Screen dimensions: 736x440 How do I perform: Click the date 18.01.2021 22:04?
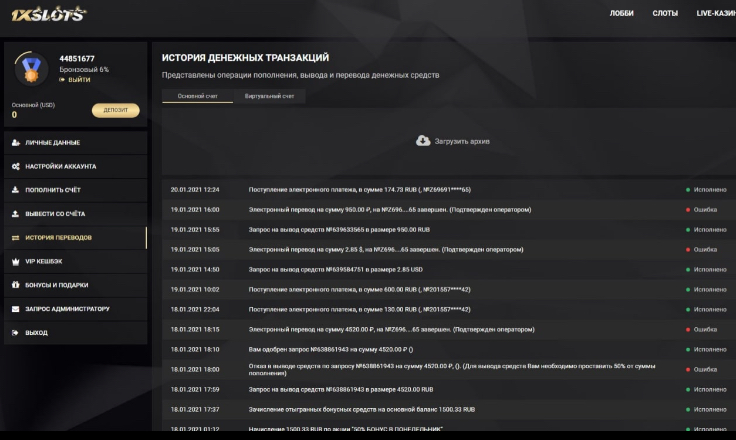pos(195,309)
